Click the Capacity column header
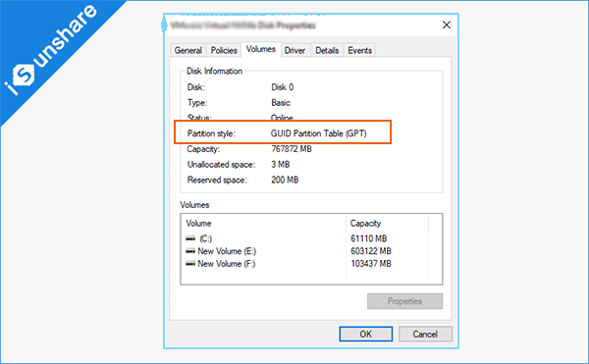The height and width of the screenshot is (364, 589). [365, 224]
